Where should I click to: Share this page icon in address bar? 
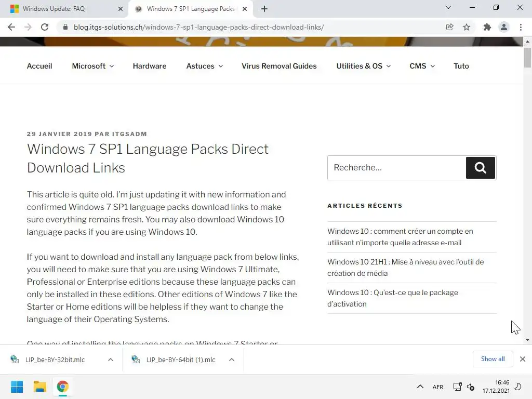449,27
